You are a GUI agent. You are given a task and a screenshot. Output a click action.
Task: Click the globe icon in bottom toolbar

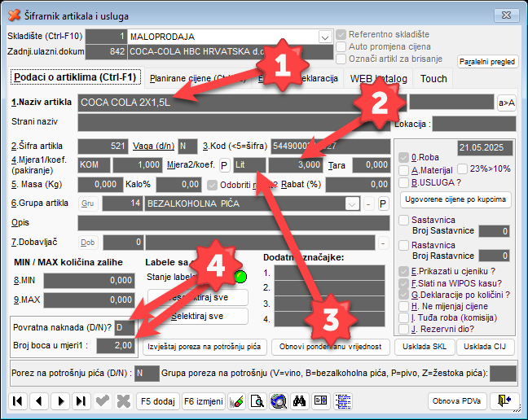(x=278, y=400)
